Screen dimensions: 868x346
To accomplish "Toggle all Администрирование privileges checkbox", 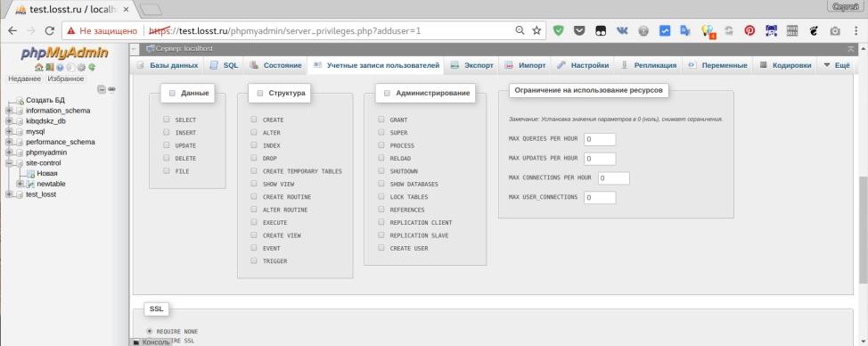I will [387, 93].
